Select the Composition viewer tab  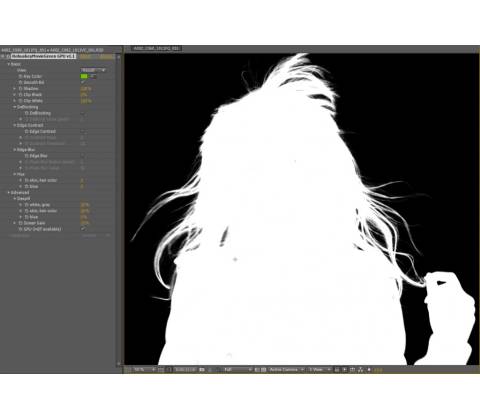tap(156, 49)
